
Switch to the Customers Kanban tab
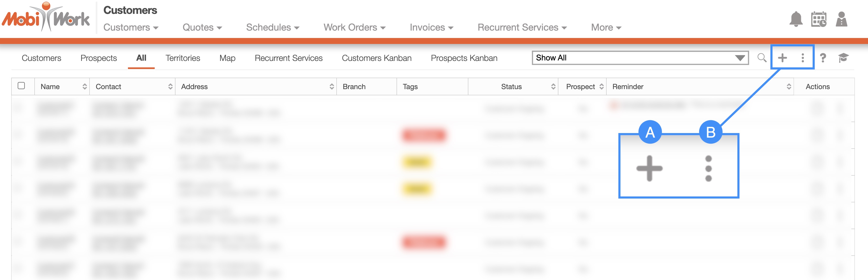[x=376, y=58]
